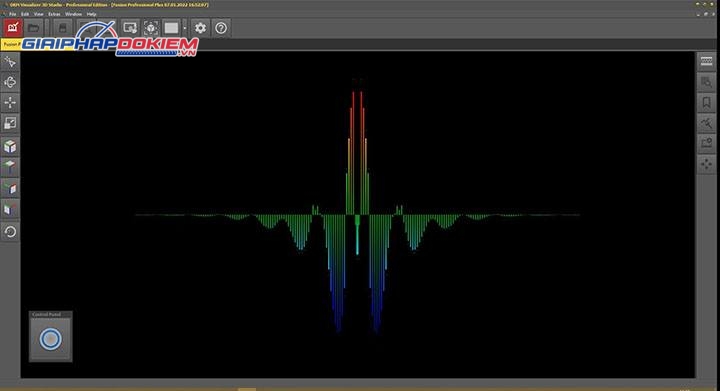Viewport: 720px width, 391px height.
Task: Switch to front view cube icon
Action: pyautogui.click(x=10, y=209)
